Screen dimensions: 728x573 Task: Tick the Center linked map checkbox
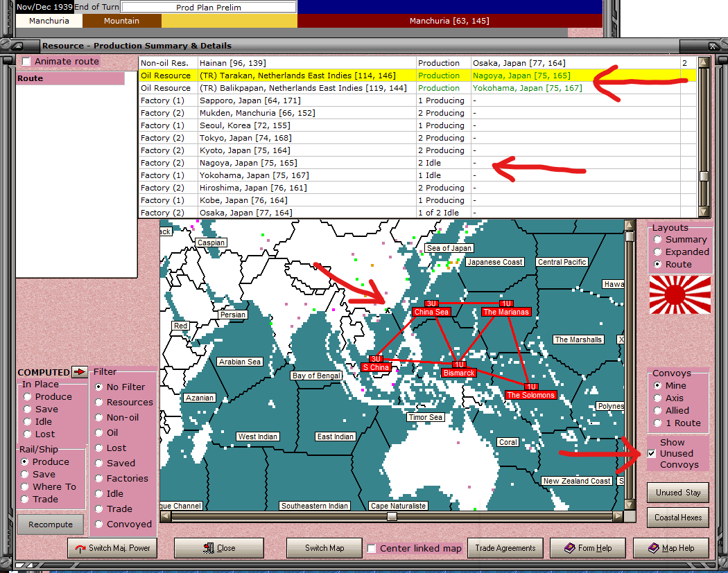point(372,549)
